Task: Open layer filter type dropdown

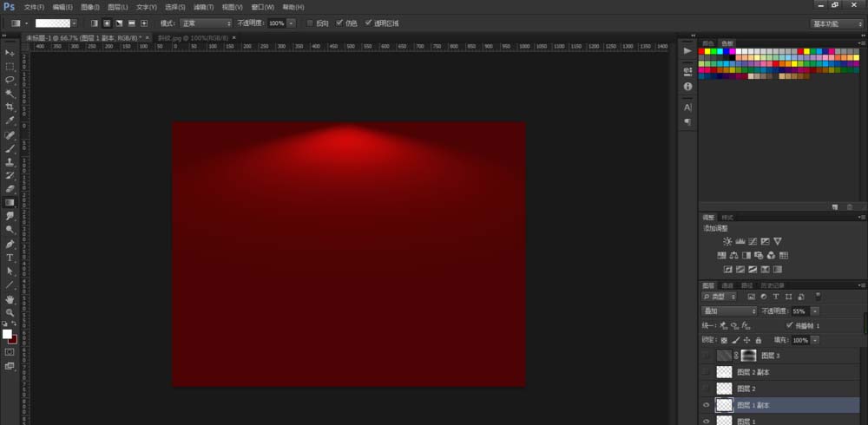Action: pos(719,297)
